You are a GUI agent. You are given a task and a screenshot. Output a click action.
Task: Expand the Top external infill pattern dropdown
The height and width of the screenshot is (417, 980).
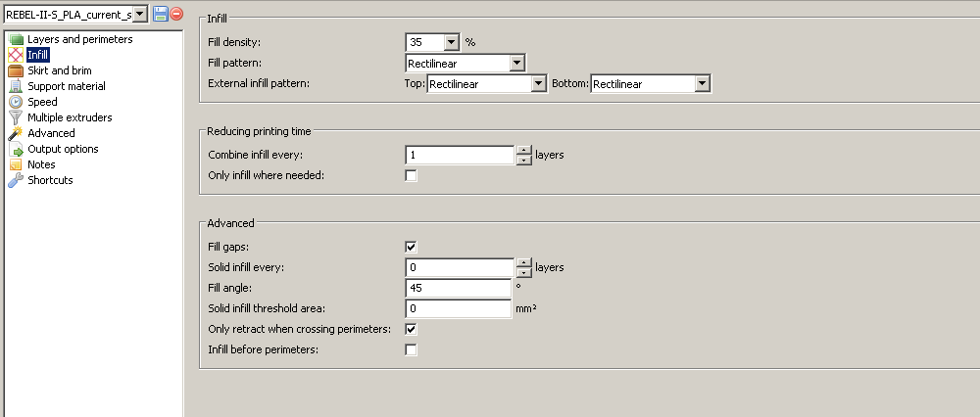pyautogui.click(x=538, y=84)
